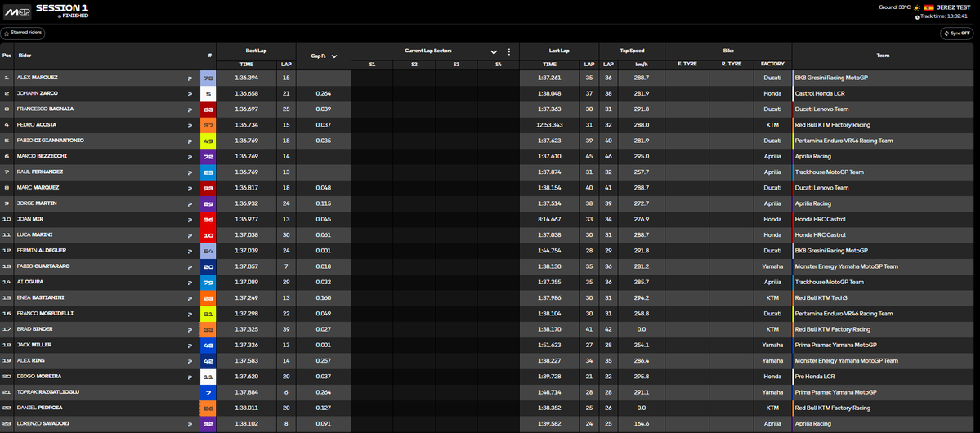The image size is (980, 433).
Task: Click the MGP logo in the header
Action: click(x=17, y=11)
